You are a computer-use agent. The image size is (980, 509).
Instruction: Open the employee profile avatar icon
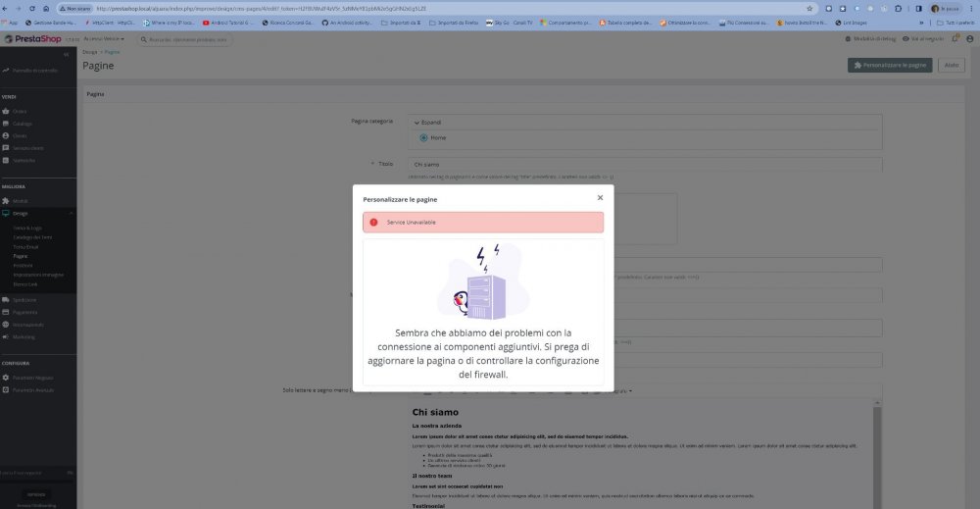[970, 39]
